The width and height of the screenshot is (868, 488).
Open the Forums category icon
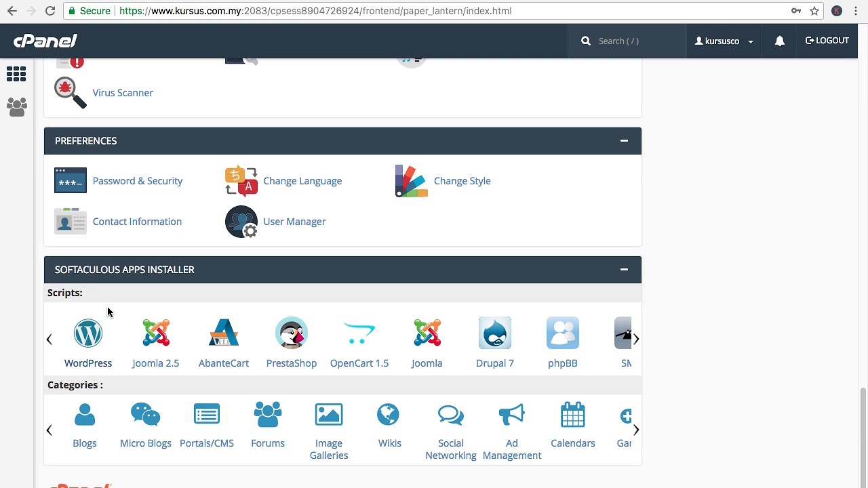pos(268,415)
